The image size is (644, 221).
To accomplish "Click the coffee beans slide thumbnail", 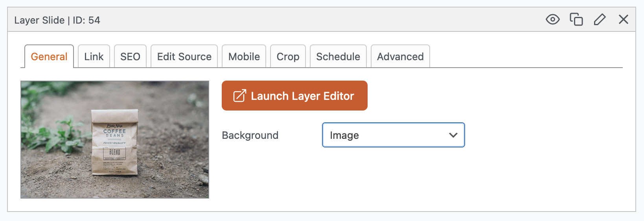I will click(x=115, y=140).
